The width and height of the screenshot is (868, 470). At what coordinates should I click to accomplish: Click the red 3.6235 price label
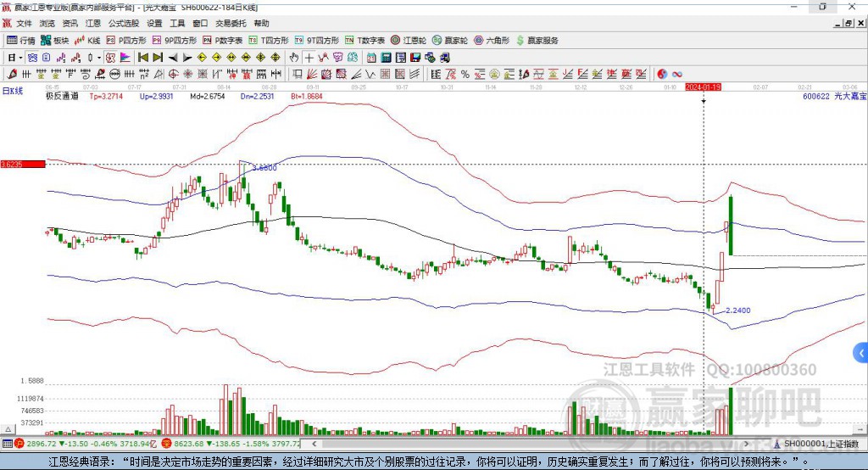[23, 164]
